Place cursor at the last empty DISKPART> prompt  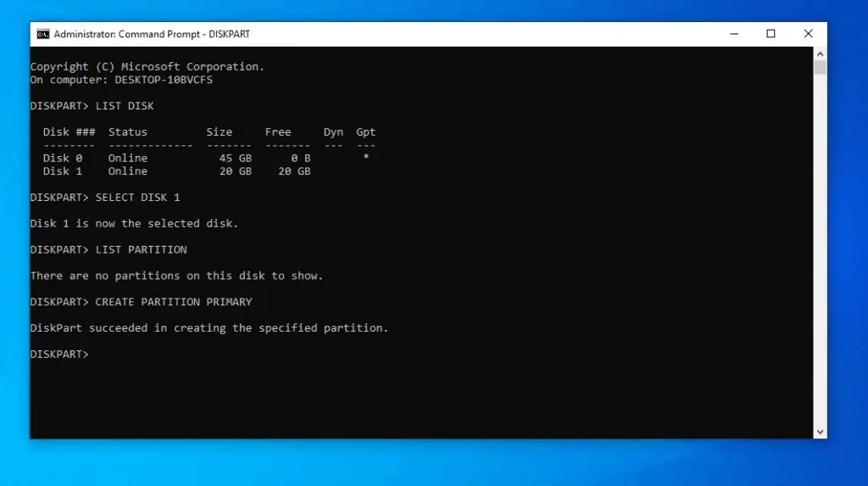(93, 354)
